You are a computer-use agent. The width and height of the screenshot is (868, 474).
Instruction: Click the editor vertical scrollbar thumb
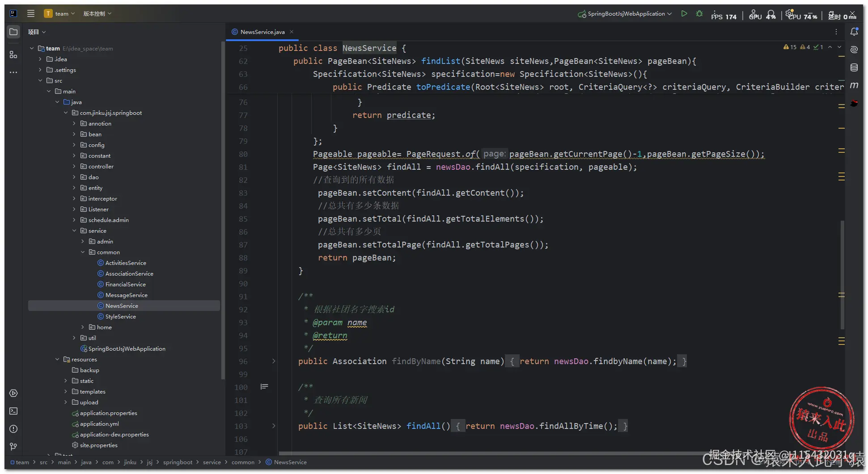(x=843, y=274)
